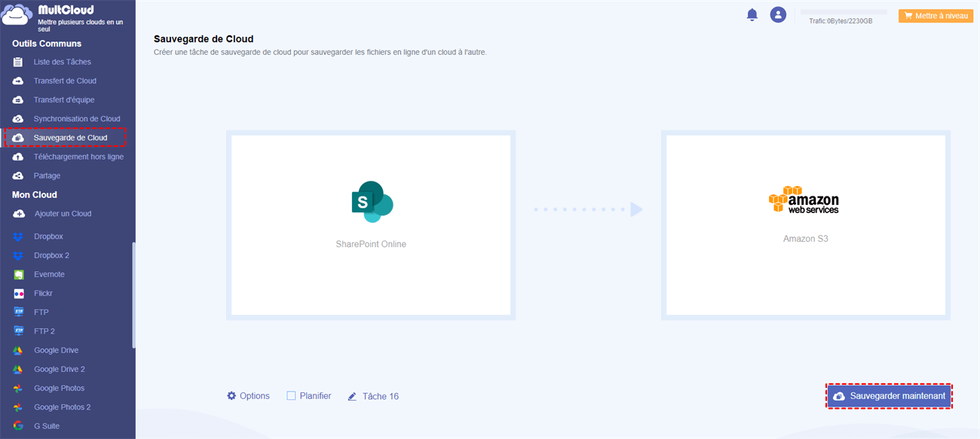Click the Synchronisation de Cloud icon

tap(18, 119)
